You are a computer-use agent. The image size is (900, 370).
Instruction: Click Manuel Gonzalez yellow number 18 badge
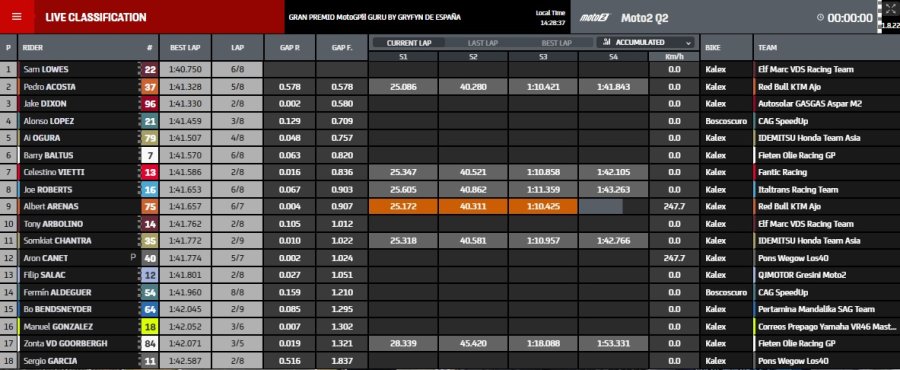point(150,326)
